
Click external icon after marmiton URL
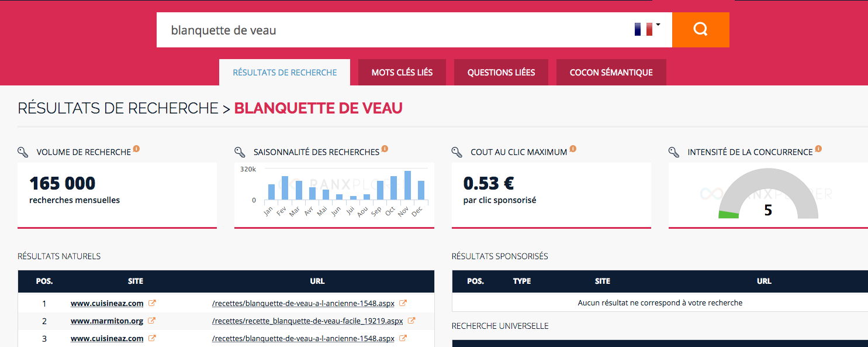[411, 321]
